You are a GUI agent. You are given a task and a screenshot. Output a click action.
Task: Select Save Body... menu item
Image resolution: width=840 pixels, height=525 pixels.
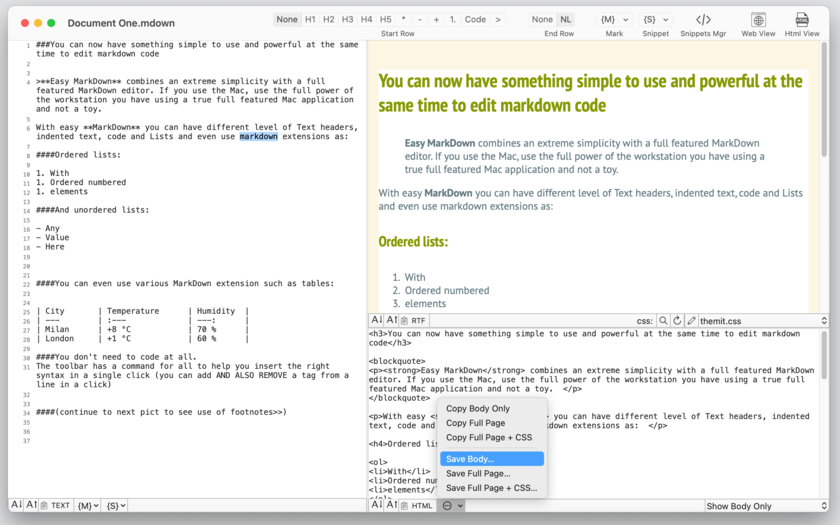coord(492,459)
